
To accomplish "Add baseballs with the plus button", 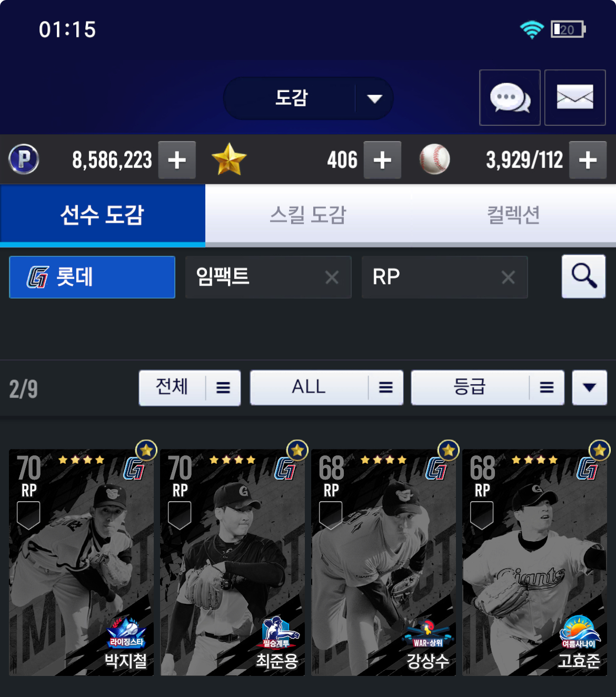I will 588,160.
